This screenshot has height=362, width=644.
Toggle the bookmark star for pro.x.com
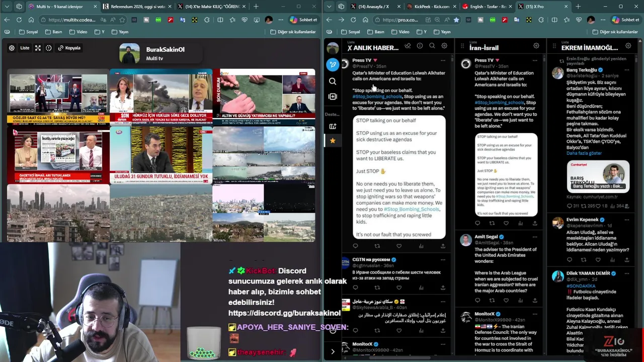456,20
